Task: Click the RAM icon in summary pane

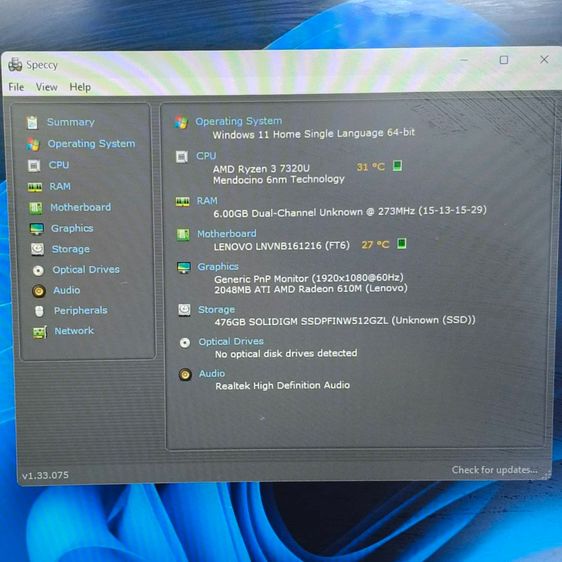Action: (182, 202)
